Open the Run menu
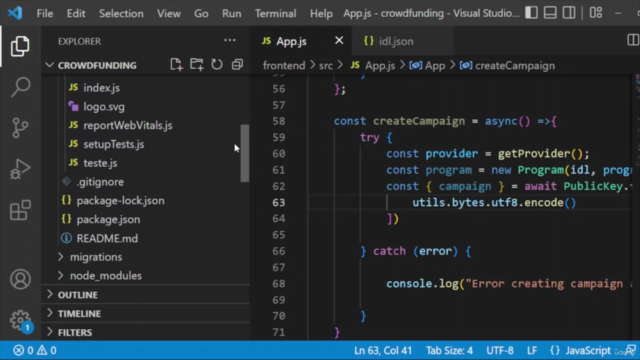The width and height of the screenshot is (640, 360). [x=231, y=13]
